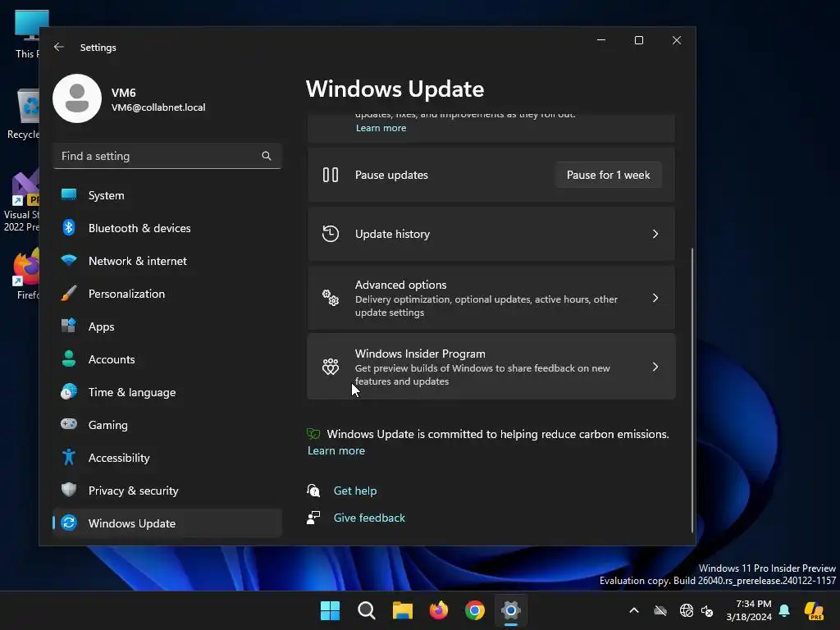Click the System monitor icon
This screenshot has width=840, height=630.
click(x=69, y=195)
